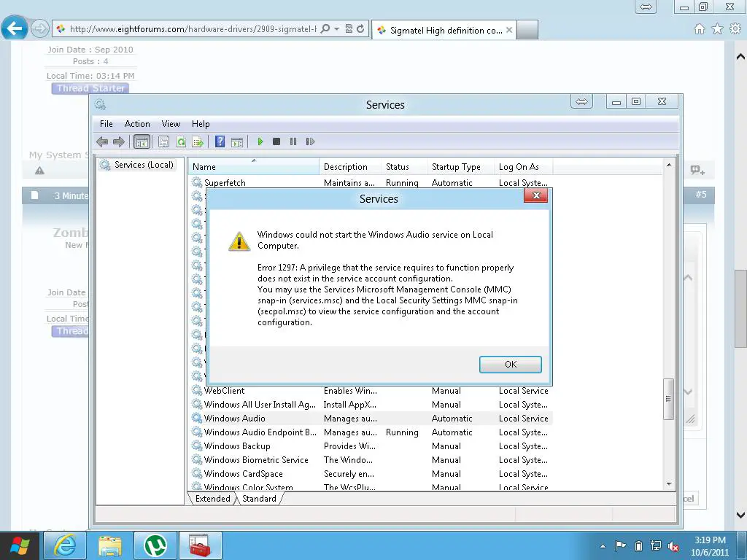The image size is (747, 560).
Task: Open the Properties toolbar icon
Action: pos(164,142)
